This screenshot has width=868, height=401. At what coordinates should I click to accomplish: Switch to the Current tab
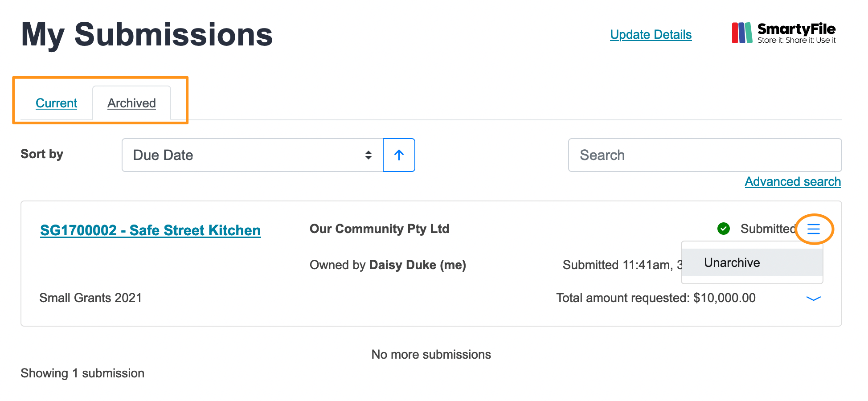[57, 103]
